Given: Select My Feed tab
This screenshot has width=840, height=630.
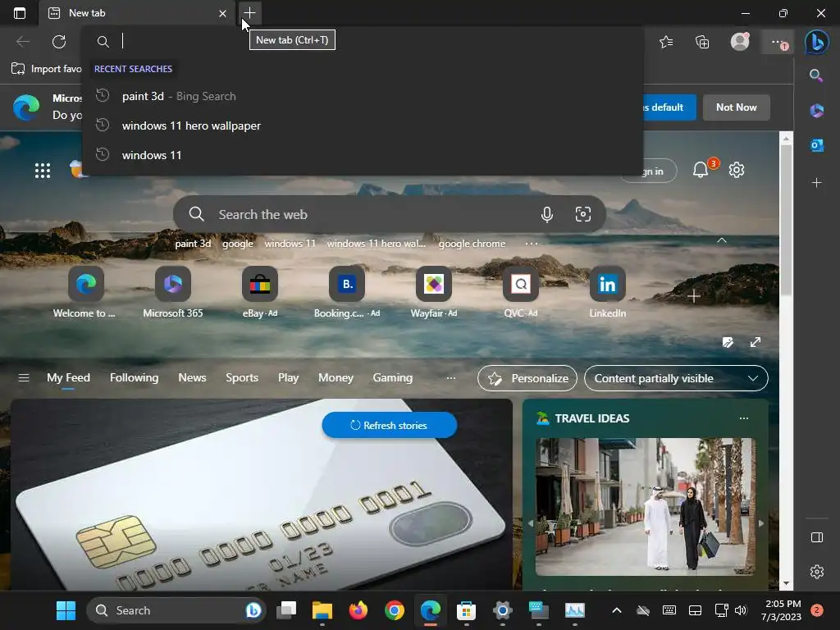Looking at the screenshot, I should [x=68, y=377].
